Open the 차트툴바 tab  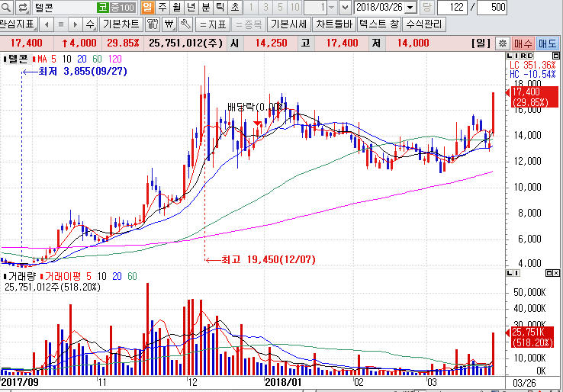[333, 24]
